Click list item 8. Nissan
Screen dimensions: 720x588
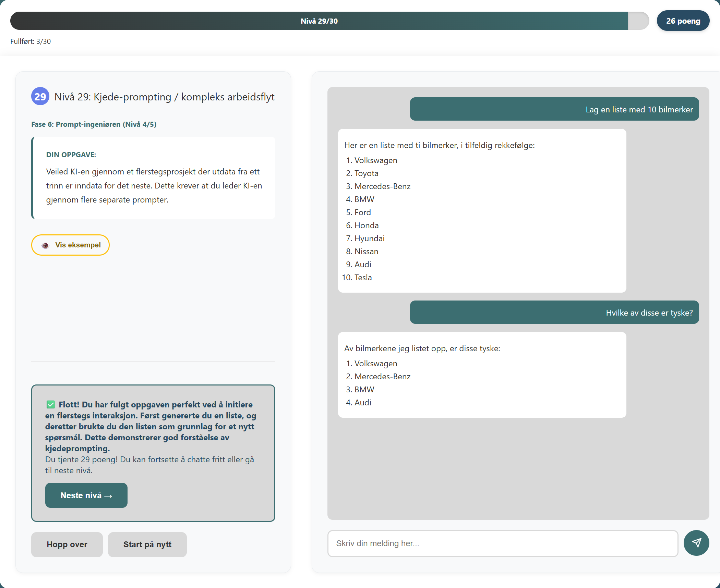(362, 252)
